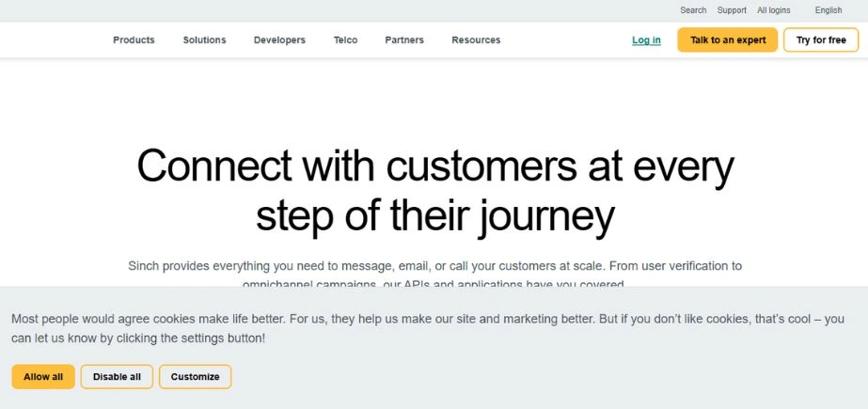Image resolution: width=868 pixels, height=409 pixels.
Task: Select the Telco menu item
Action: [x=345, y=40]
